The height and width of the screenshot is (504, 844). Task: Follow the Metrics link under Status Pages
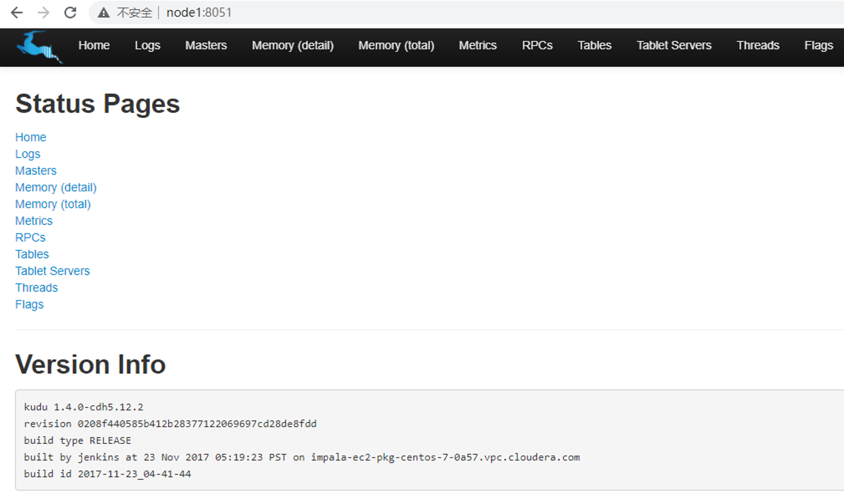point(34,221)
